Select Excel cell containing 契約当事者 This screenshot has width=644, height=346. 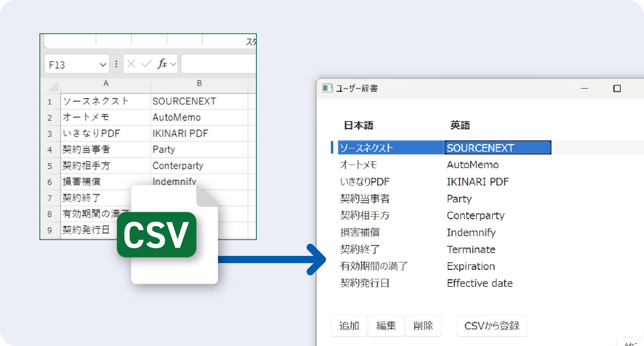click(x=105, y=150)
